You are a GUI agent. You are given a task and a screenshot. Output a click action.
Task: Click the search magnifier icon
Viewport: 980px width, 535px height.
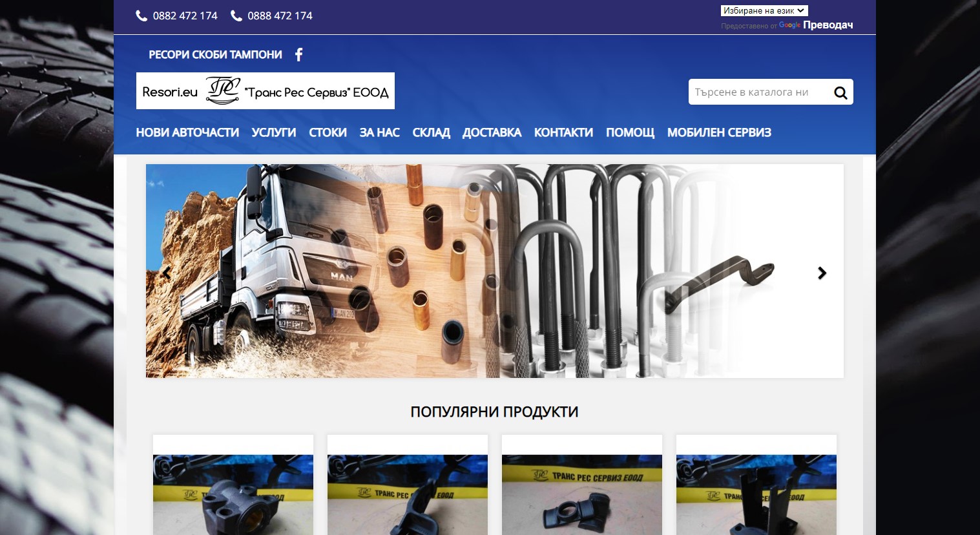point(840,93)
